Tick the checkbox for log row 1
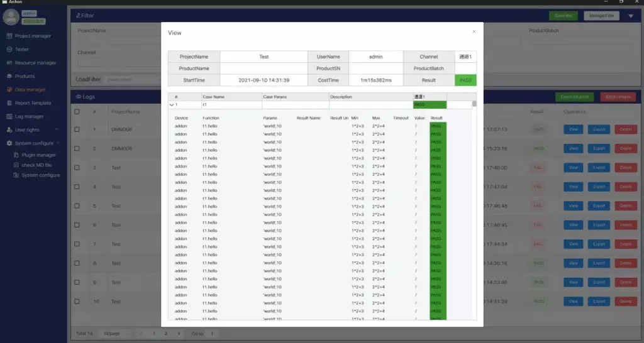The width and height of the screenshot is (644, 343). coord(77,130)
